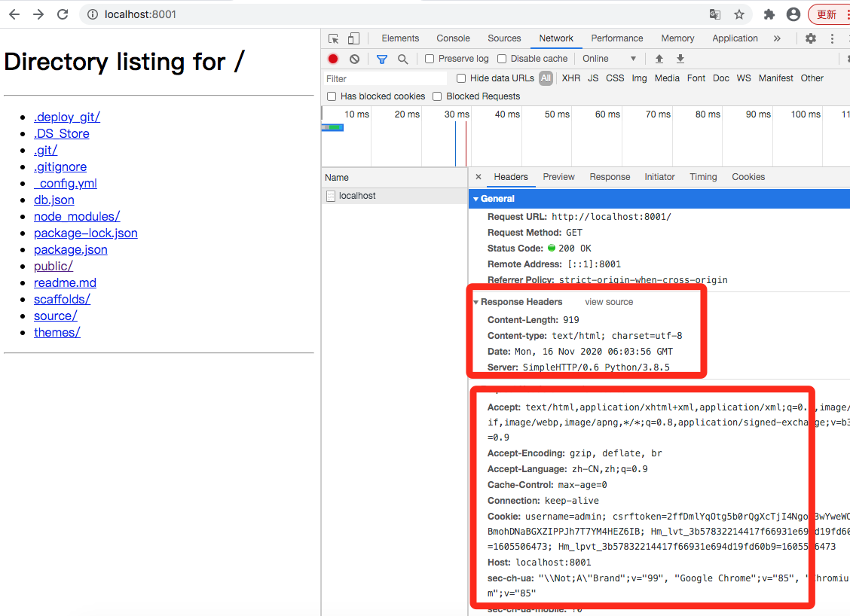The image size is (850, 616).
Task: Show more DevTools tabs chevron
Action: tap(777, 38)
